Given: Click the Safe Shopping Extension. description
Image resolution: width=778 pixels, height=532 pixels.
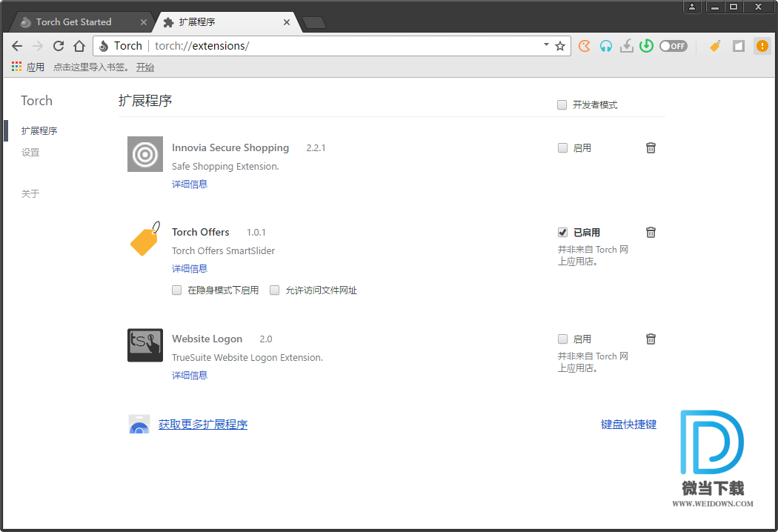Looking at the screenshot, I should point(225,166).
